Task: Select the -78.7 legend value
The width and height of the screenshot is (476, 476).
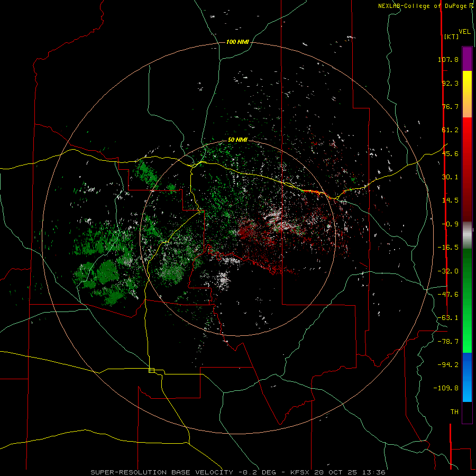Action: tap(448, 342)
